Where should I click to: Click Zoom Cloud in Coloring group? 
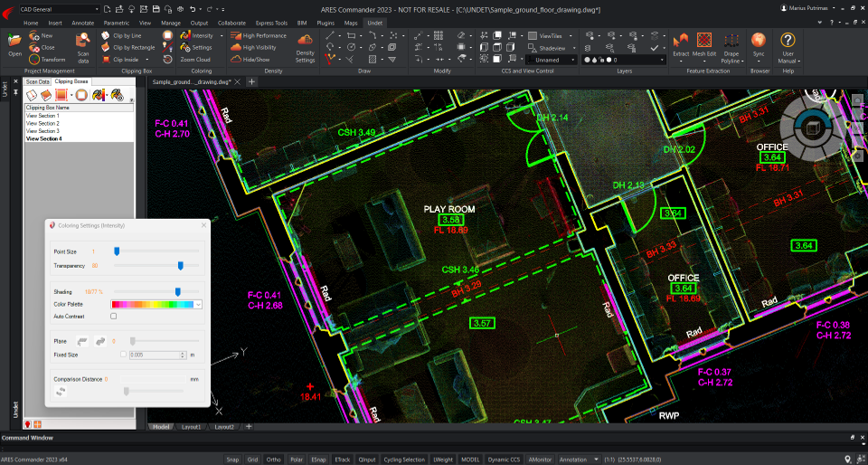(195, 59)
